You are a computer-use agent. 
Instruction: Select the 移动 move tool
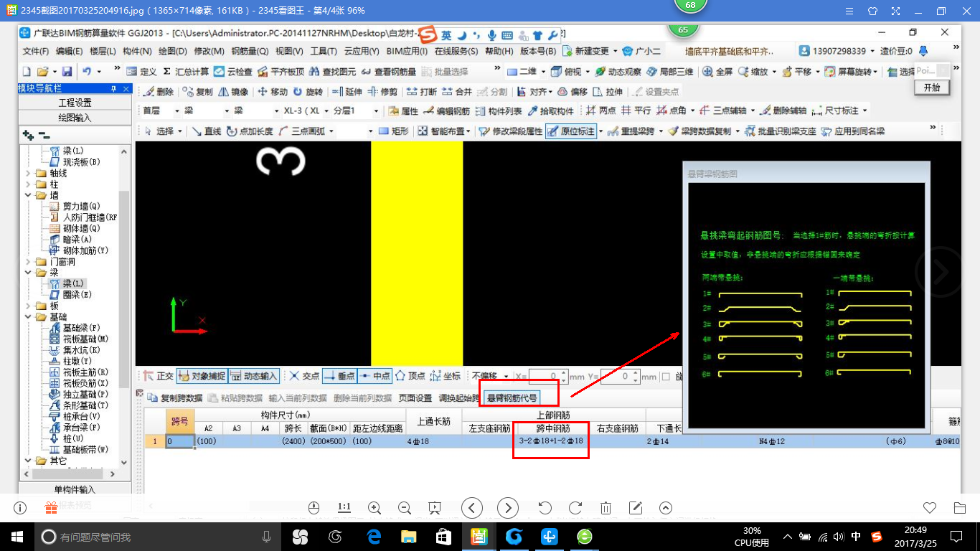(273, 92)
